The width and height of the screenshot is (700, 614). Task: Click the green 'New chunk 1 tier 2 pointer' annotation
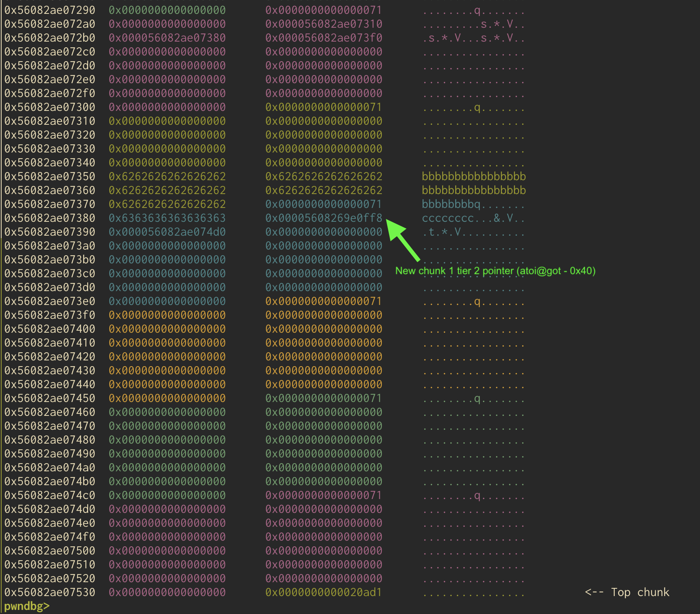pyautogui.click(x=495, y=271)
